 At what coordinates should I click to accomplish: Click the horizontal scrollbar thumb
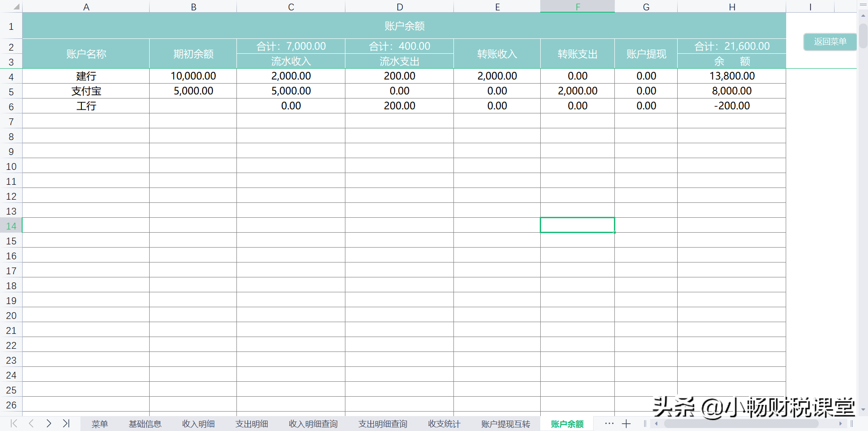(x=741, y=424)
